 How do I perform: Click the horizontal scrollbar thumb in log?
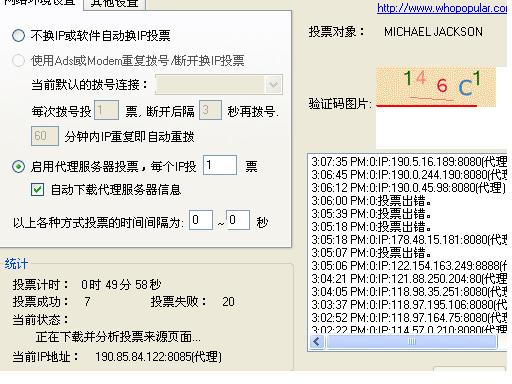coord(412,342)
